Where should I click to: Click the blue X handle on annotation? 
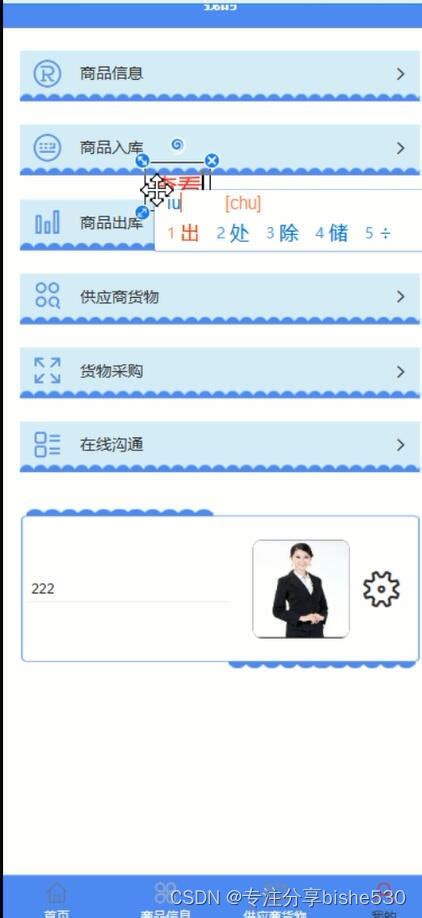point(212,160)
